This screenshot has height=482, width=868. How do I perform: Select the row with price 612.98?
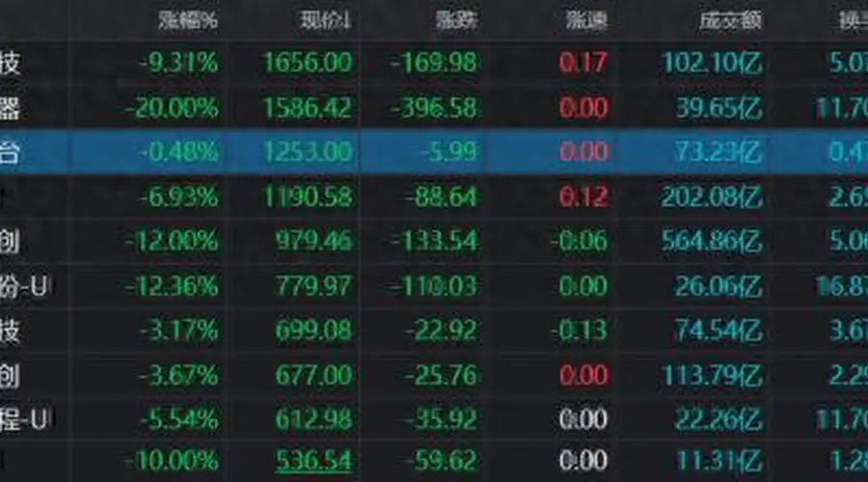click(434, 419)
